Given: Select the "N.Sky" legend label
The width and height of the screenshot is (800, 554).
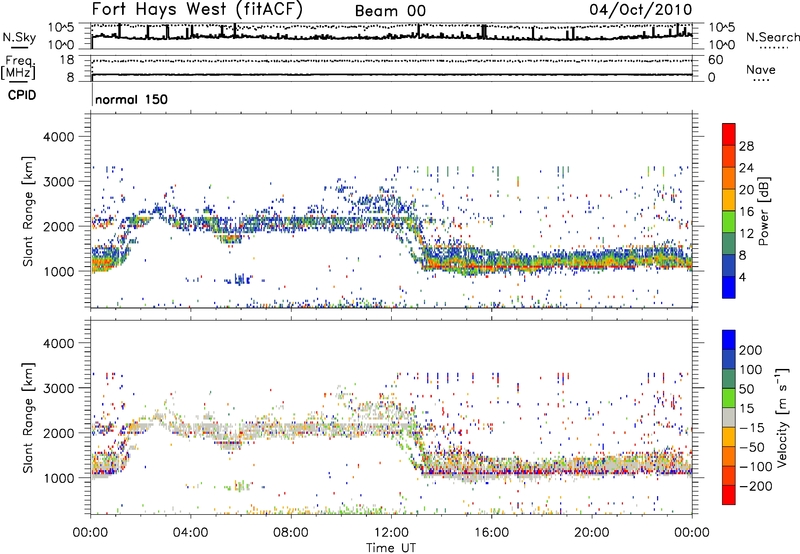Looking at the screenshot, I should coord(19,37).
